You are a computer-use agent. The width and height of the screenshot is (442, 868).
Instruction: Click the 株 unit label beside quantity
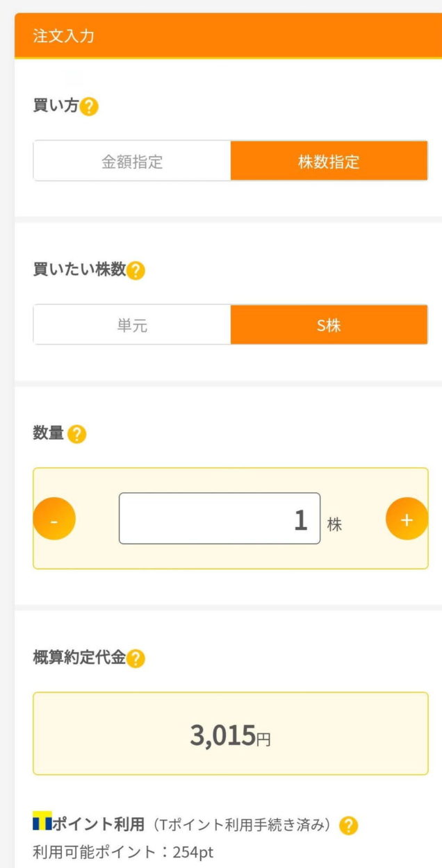click(334, 525)
